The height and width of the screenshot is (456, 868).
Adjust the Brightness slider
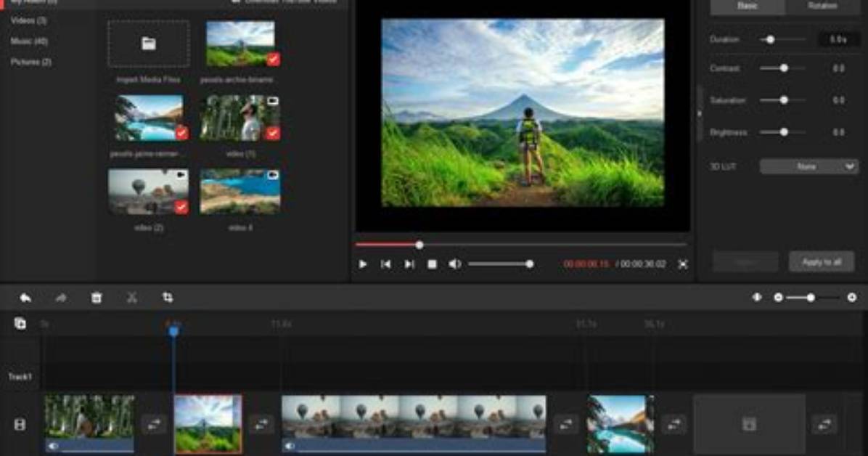783,132
